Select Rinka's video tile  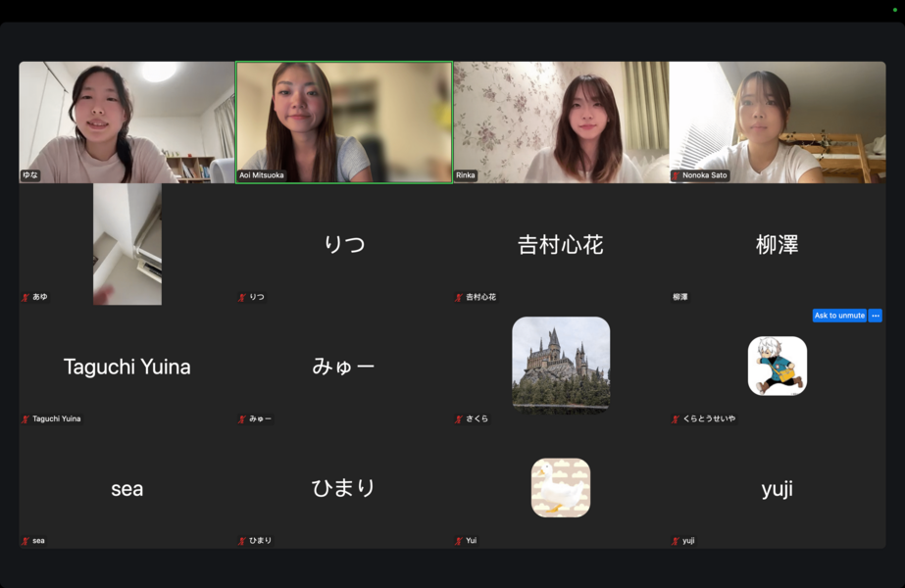561,122
